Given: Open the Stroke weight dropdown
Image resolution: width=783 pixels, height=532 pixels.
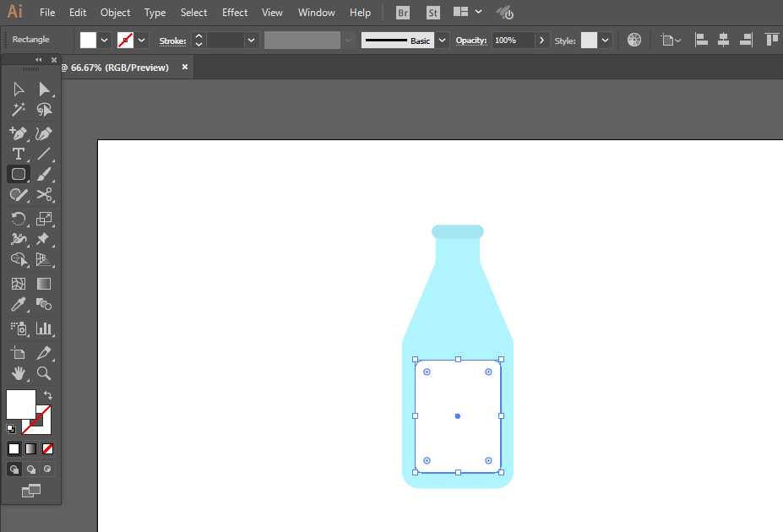Looking at the screenshot, I should coord(251,40).
